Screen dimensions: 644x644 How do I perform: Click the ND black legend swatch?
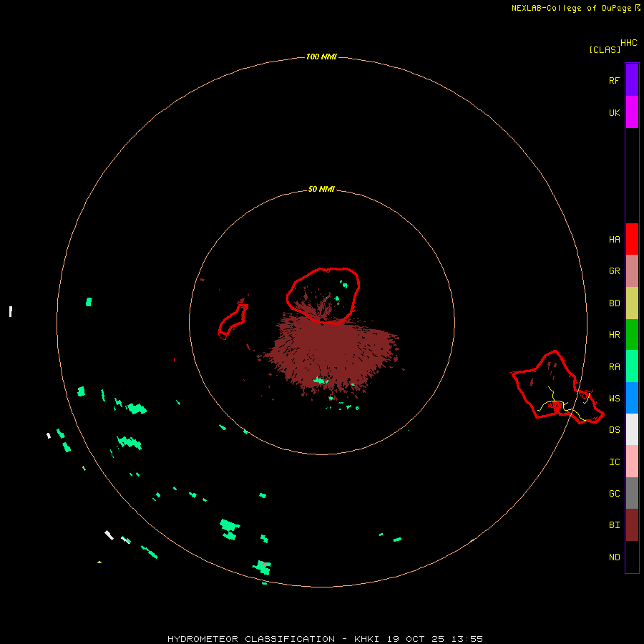(x=632, y=557)
